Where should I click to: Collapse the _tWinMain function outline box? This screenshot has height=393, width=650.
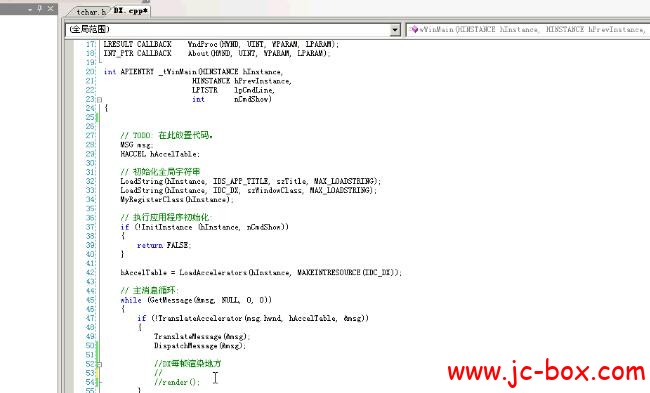click(x=99, y=99)
